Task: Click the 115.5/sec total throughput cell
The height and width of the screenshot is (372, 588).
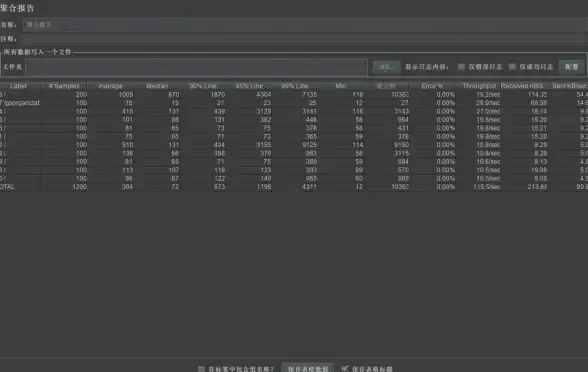Action: 487,187
